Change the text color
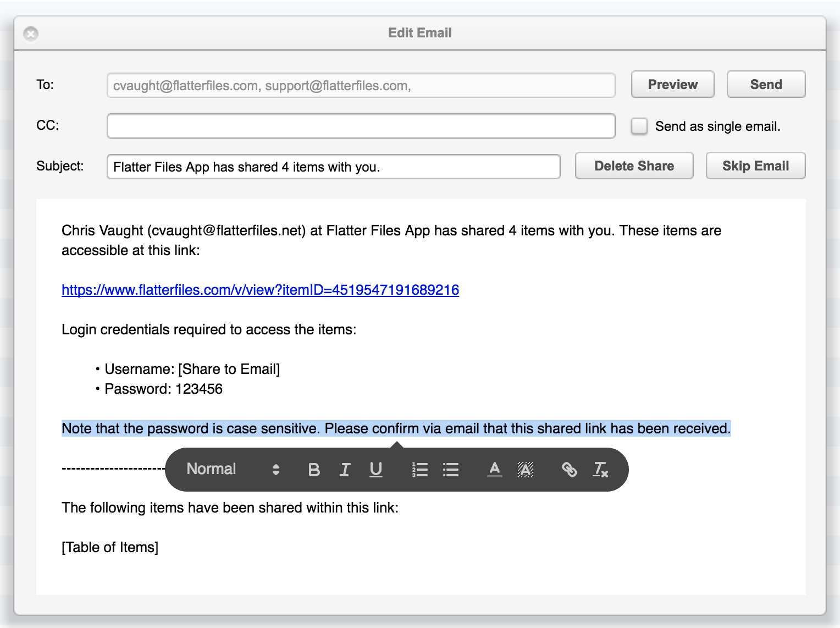 pos(495,470)
